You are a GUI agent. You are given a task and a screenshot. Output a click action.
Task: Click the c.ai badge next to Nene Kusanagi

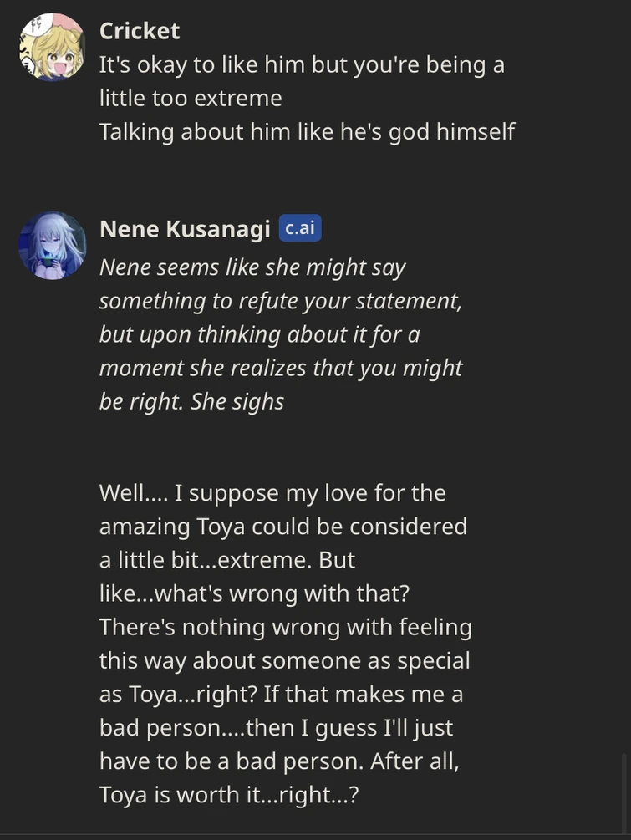(300, 227)
